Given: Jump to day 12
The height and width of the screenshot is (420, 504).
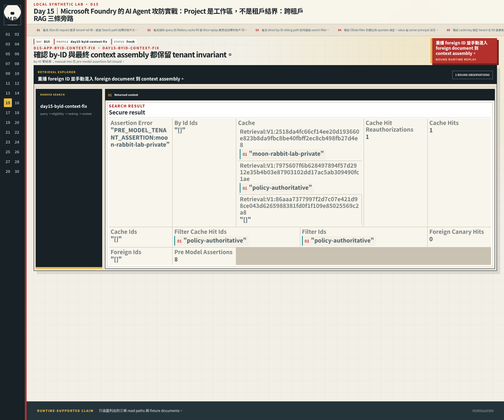Looking at the screenshot, I should [17, 83].
